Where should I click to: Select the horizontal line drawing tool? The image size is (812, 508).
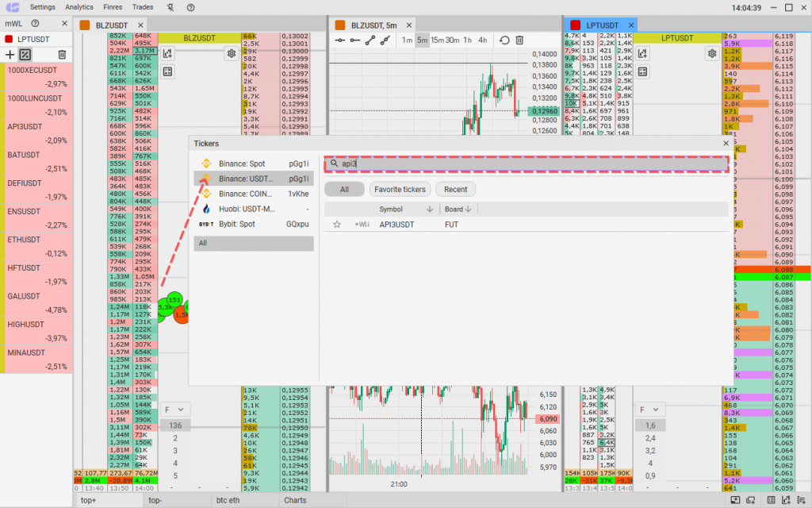(339, 40)
